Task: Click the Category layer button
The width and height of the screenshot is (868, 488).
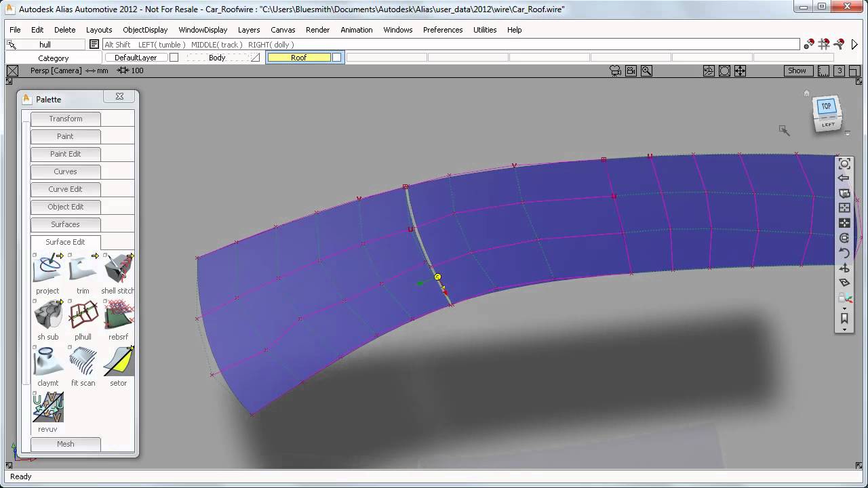Action: 54,58
